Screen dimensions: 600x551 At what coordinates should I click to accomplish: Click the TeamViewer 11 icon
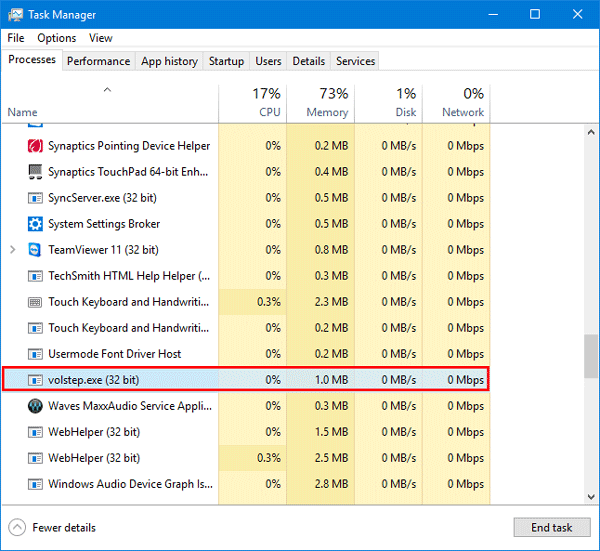click(x=35, y=250)
